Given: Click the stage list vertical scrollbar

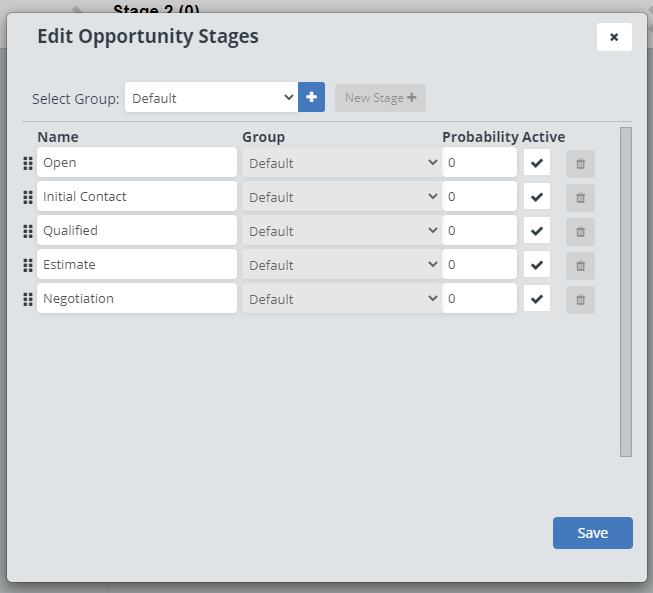Looking at the screenshot, I should tap(626, 290).
